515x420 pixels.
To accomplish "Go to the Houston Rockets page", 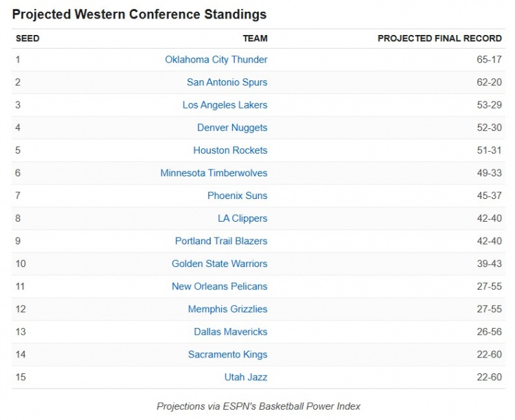I will point(230,150).
